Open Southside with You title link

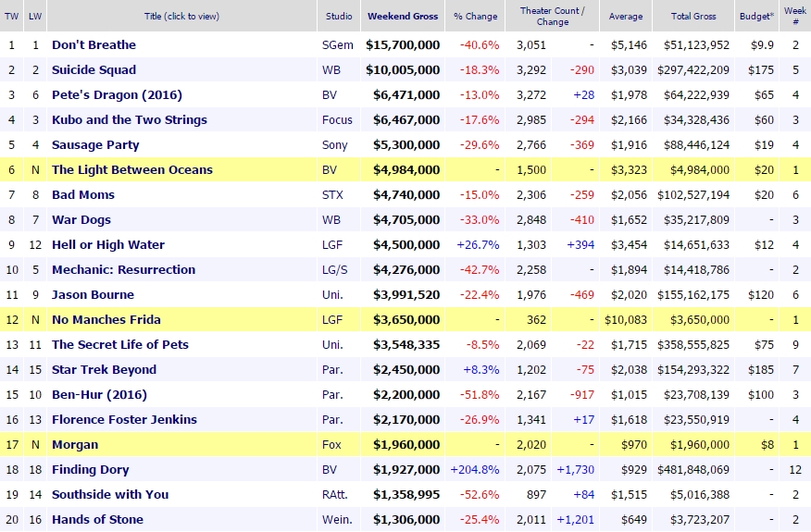110,495
